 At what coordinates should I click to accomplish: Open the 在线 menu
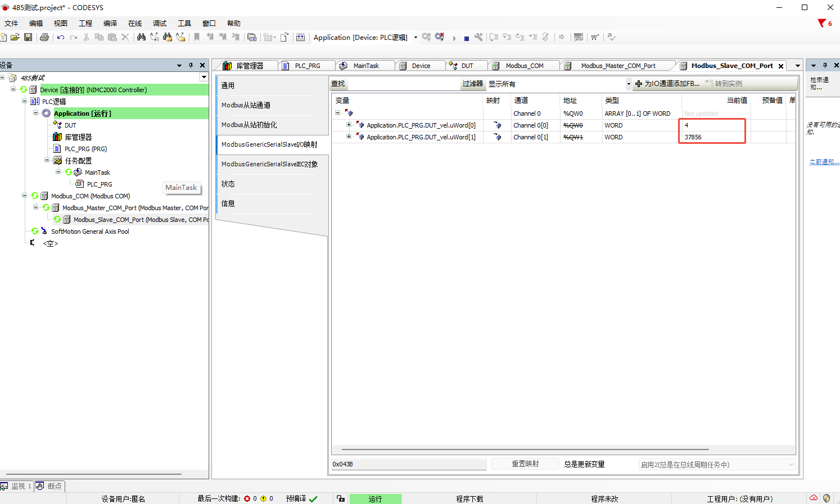pos(135,23)
